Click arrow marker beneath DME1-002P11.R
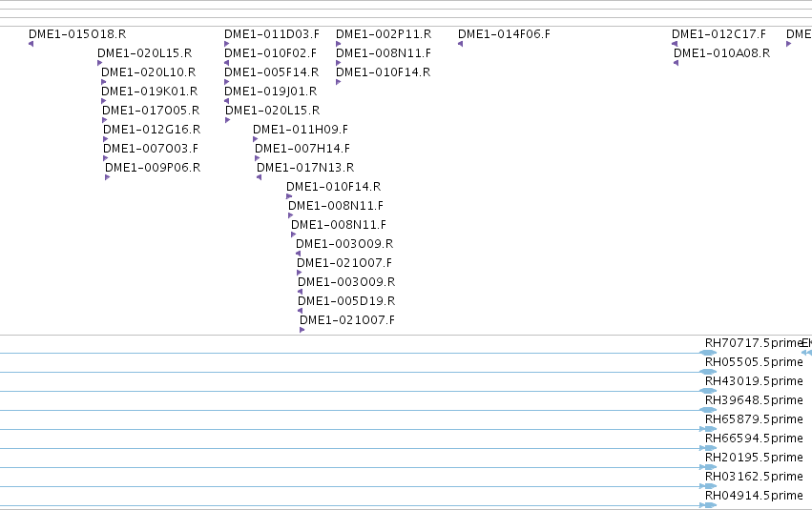Screen dimensions: 812x510 339,44
